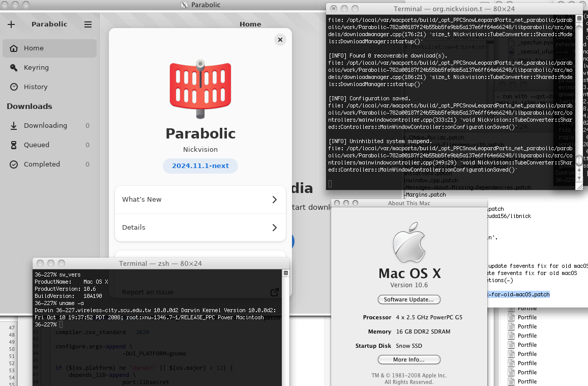
Task: Click the last visible Portfile document icon
Action: click(x=511, y=381)
